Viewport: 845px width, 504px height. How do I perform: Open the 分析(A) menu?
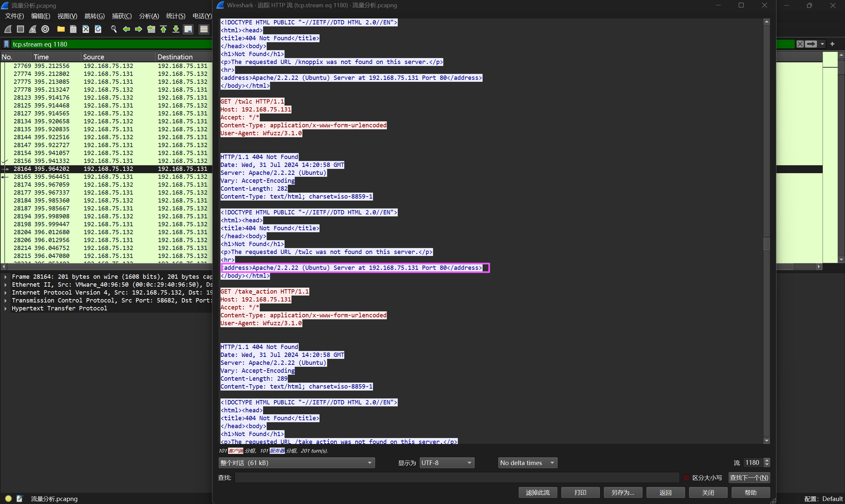click(x=149, y=16)
